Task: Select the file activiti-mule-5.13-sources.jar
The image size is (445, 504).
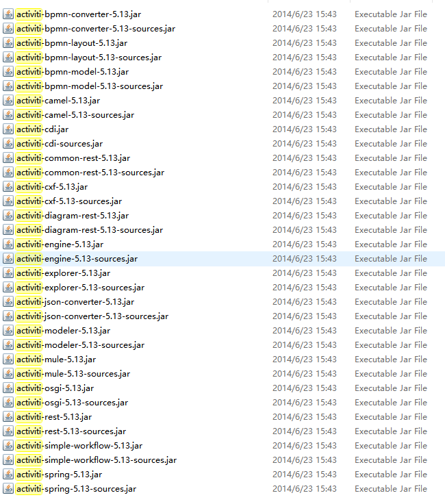Action: click(73, 374)
